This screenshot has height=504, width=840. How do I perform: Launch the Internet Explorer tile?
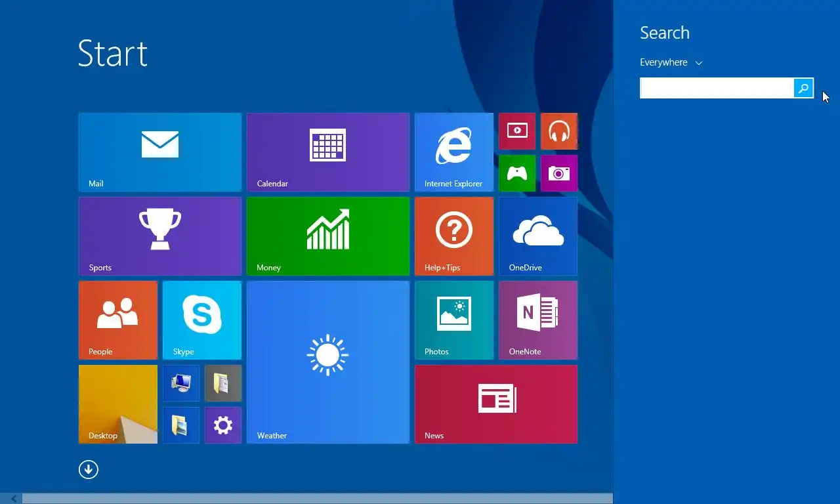pos(454,152)
